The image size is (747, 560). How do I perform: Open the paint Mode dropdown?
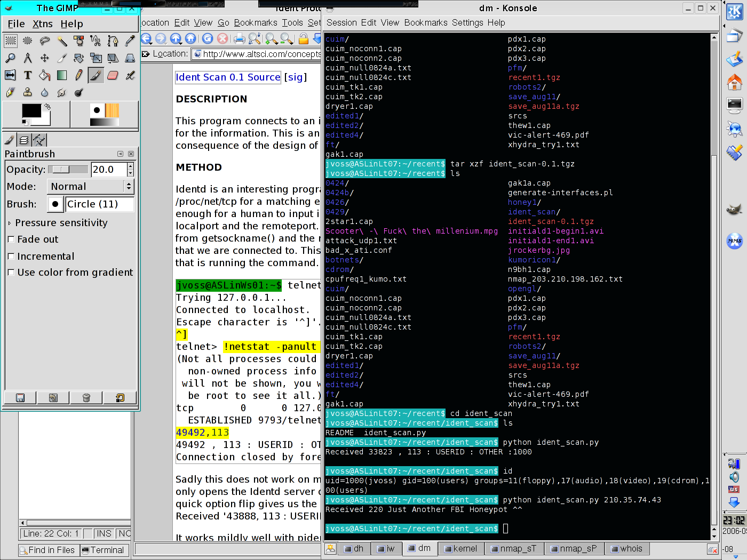coord(90,187)
